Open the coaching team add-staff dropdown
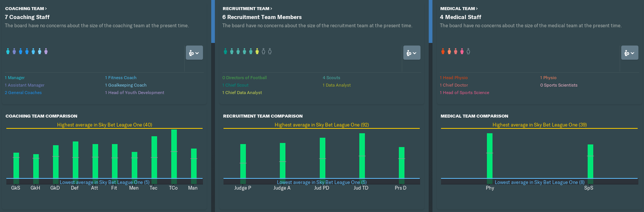 (x=194, y=53)
